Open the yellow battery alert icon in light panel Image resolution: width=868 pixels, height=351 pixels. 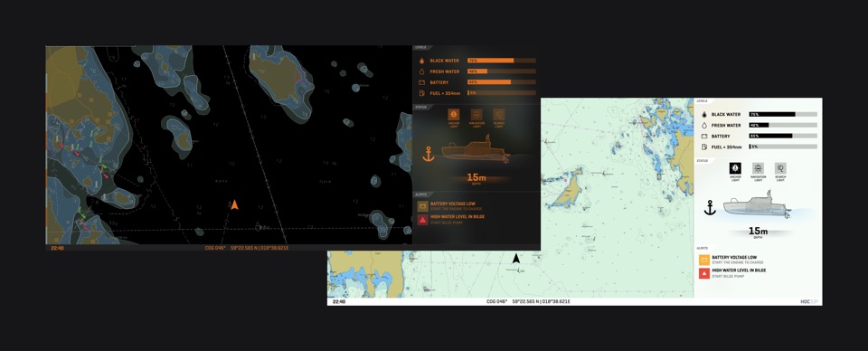point(704,260)
